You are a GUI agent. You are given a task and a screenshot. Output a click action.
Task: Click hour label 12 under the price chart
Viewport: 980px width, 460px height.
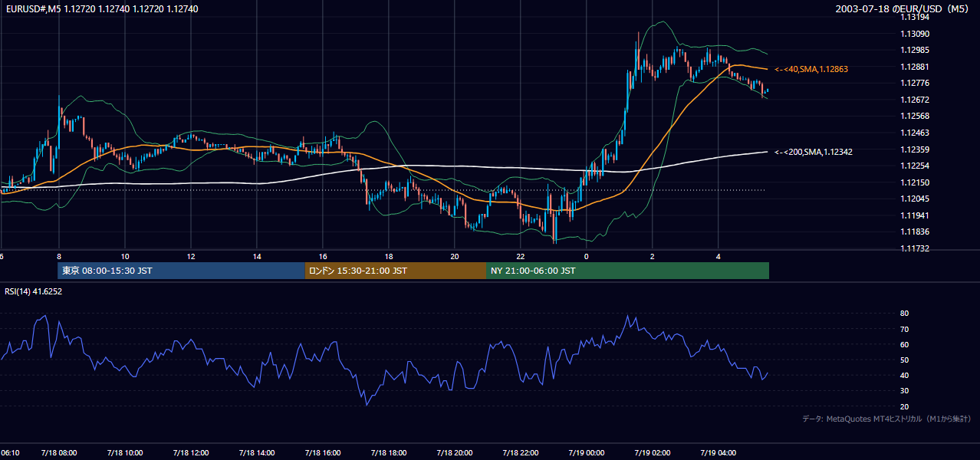click(191, 256)
